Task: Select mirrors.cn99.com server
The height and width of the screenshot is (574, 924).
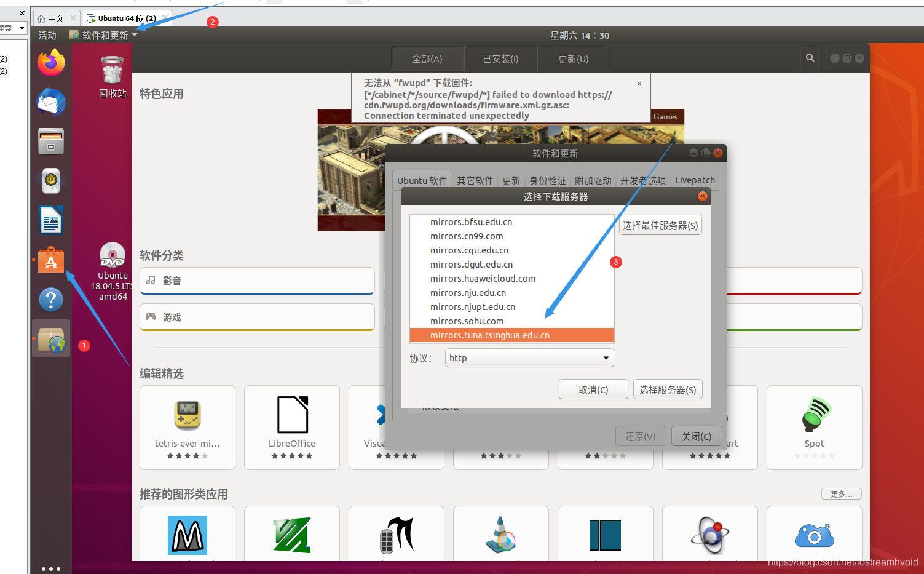Action: tap(512, 236)
